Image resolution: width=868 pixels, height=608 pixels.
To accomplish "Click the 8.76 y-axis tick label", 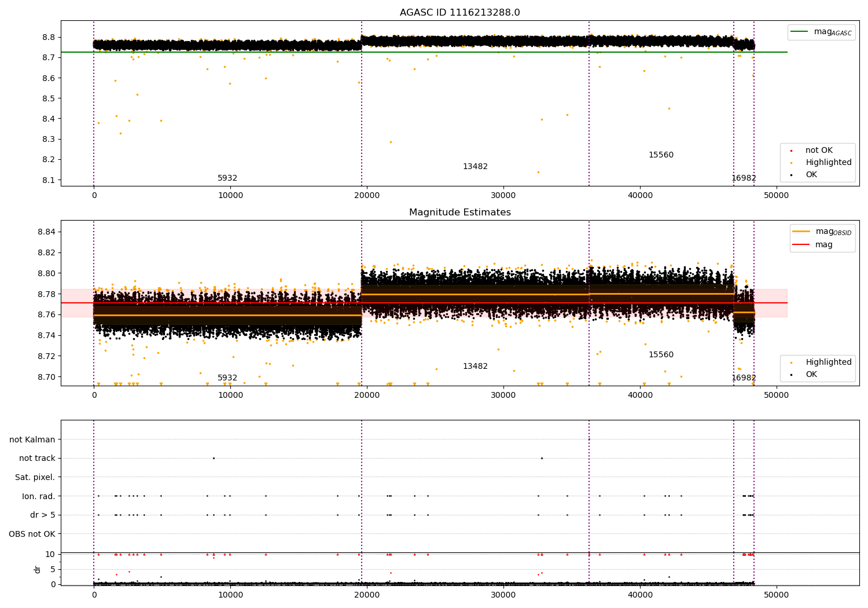I will [47, 315].
